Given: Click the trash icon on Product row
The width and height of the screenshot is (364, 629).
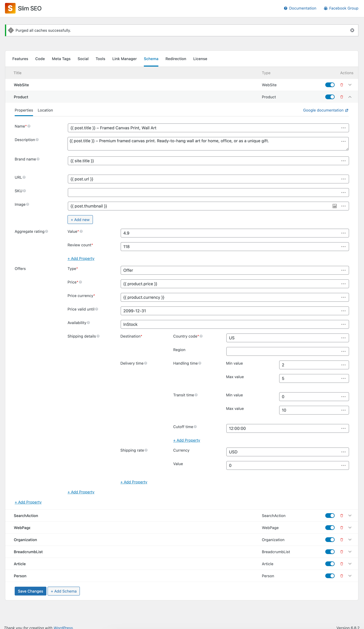Looking at the screenshot, I should pyautogui.click(x=342, y=97).
